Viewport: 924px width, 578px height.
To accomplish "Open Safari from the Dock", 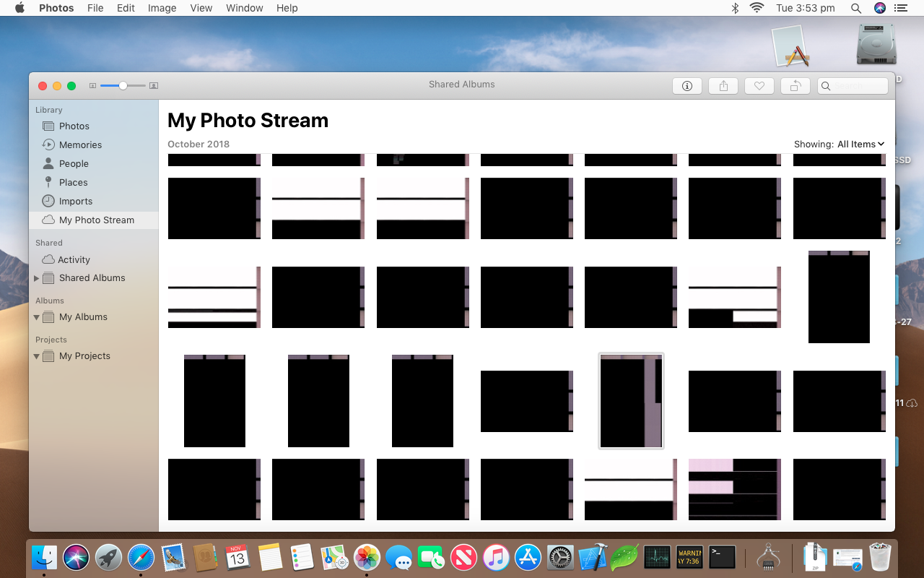I will (141, 557).
